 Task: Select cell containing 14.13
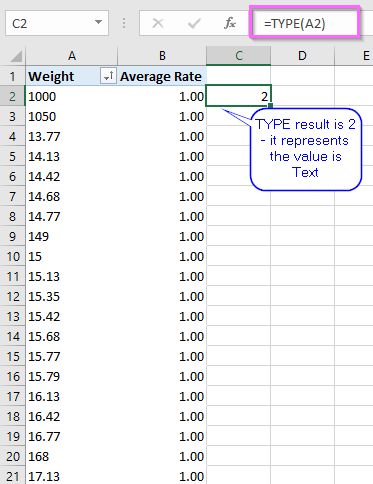[x=72, y=156]
